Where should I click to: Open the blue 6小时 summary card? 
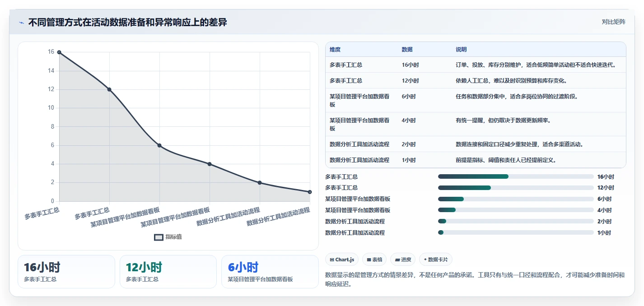[270, 272]
